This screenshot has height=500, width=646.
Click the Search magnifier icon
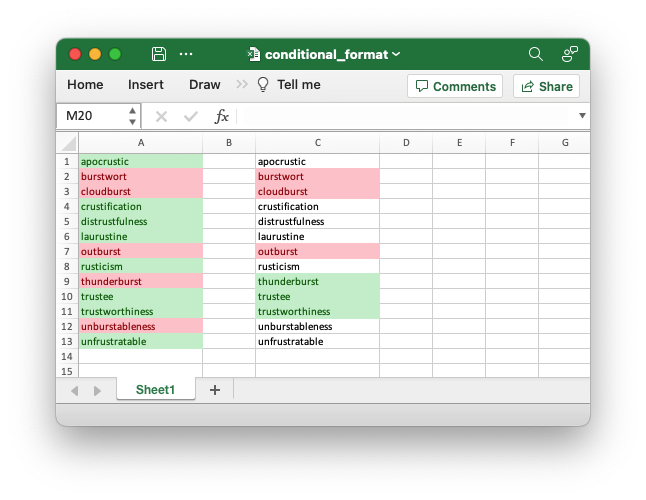click(536, 54)
